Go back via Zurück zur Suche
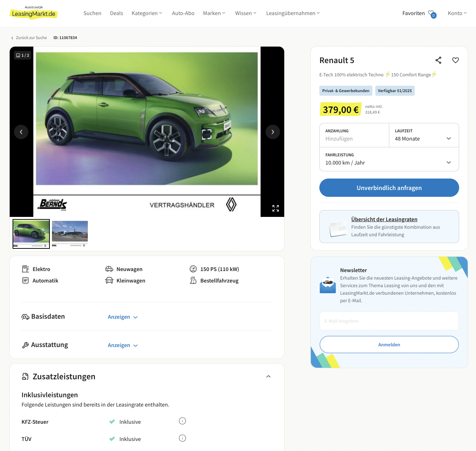Screen dimensions: 476x451 (29, 38)
